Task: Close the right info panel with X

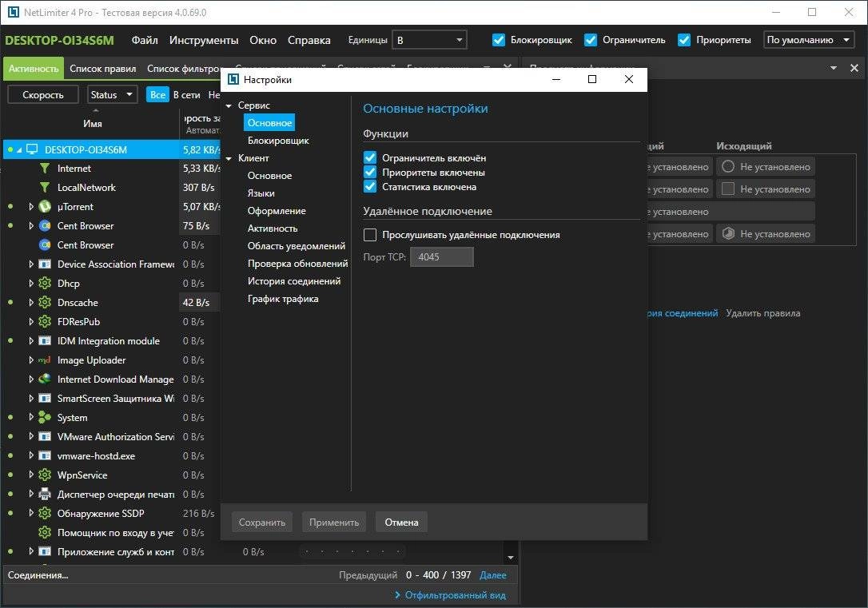Action: pos(854,68)
